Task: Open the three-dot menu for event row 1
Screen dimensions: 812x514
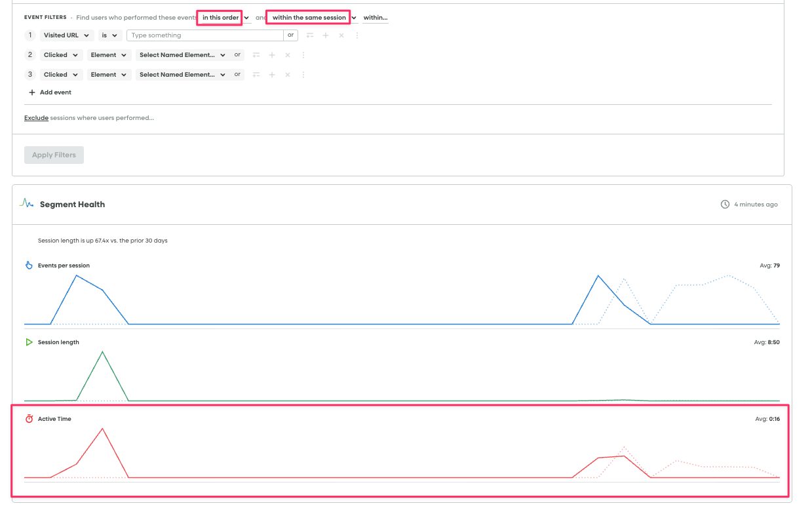Action: pyautogui.click(x=357, y=35)
